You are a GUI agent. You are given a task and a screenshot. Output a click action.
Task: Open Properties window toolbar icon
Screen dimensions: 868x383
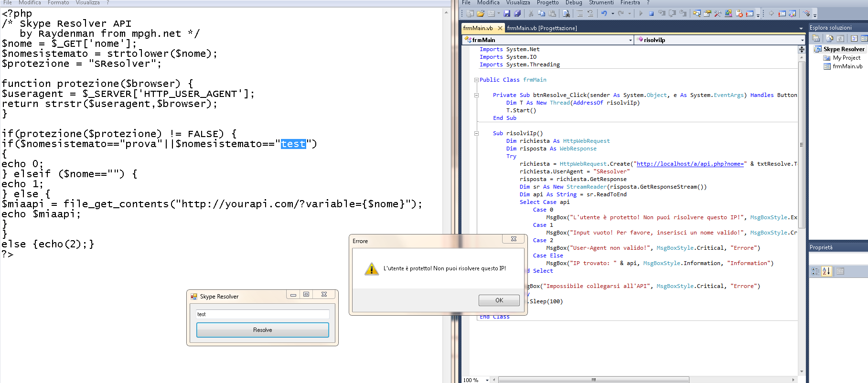click(x=707, y=13)
